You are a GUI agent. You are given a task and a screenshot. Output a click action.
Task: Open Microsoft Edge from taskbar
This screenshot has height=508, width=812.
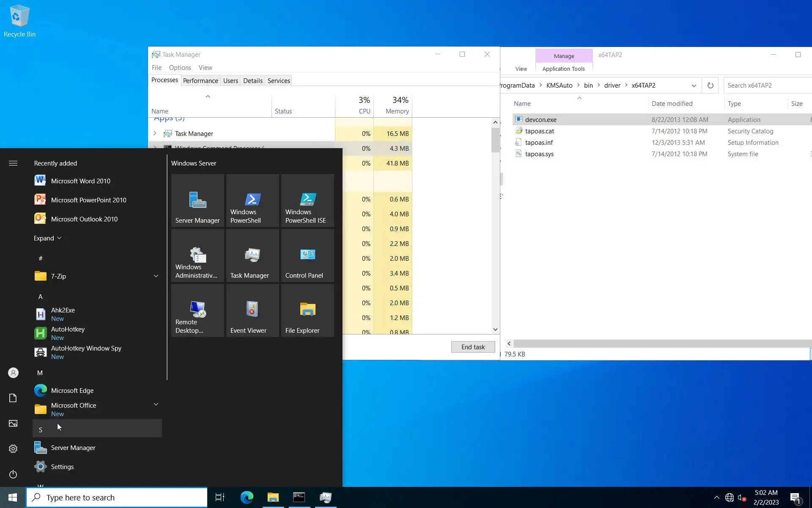click(247, 497)
